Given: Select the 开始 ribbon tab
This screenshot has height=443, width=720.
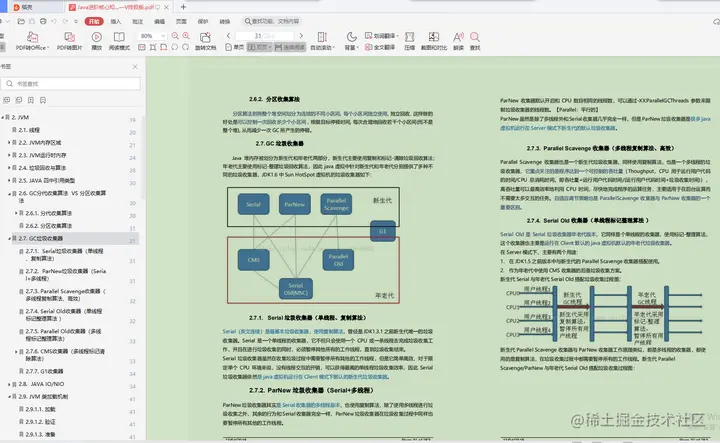Looking at the screenshot, I should pos(94,21).
